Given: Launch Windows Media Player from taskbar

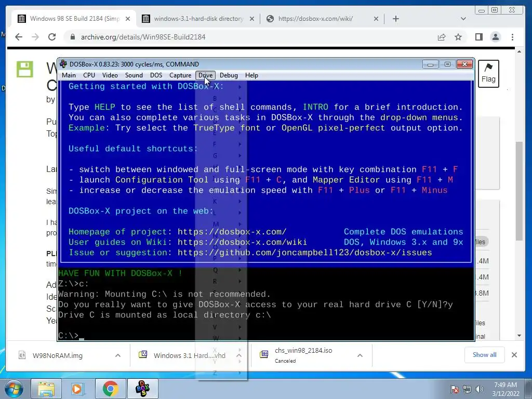Looking at the screenshot, I should pos(78,389).
